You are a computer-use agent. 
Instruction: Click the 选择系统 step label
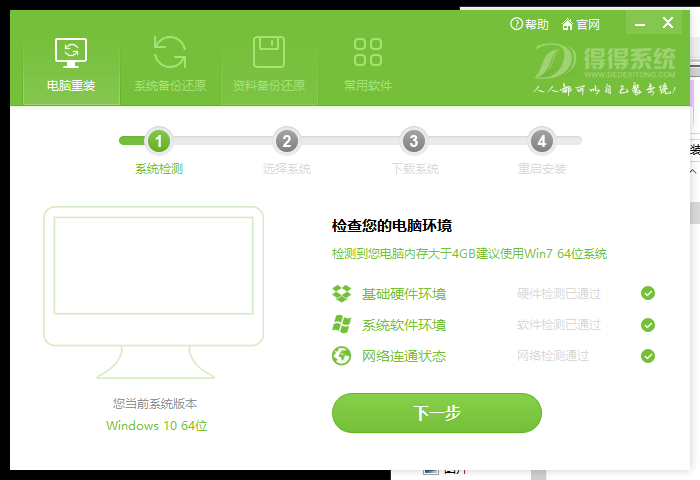point(287,169)
